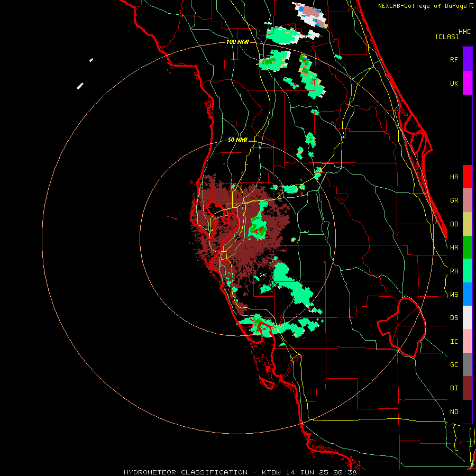476x476 pixels.
Task: Click the GC legend label
Action: coord(454,365)
